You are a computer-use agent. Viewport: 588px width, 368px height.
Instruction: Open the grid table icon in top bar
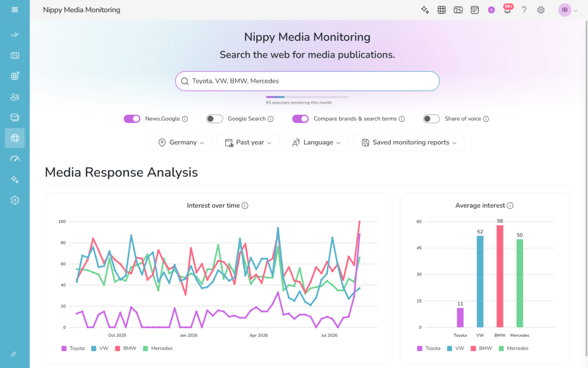coord(442,10)
